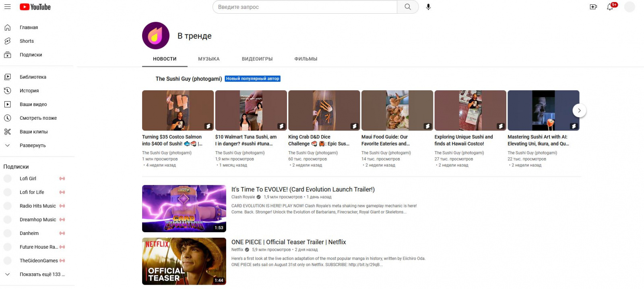Open It's Time To EVOLVE video title
644x289 pixels.
[303, 189]
